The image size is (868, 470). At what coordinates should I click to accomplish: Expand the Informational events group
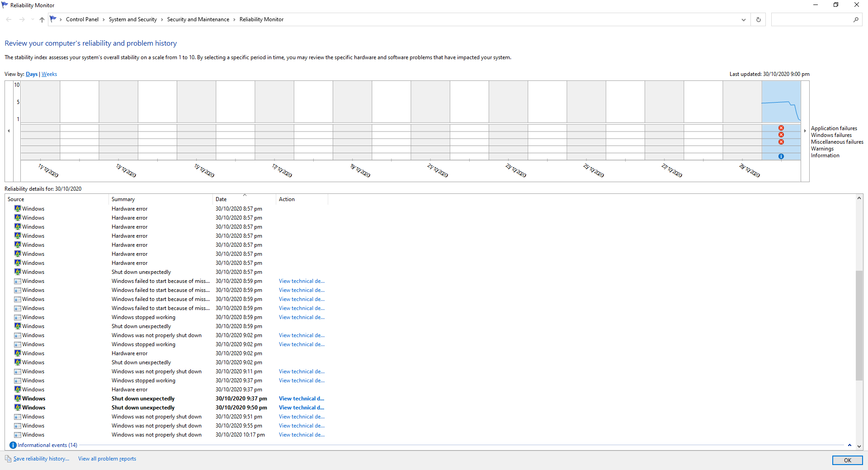[47, 445]
